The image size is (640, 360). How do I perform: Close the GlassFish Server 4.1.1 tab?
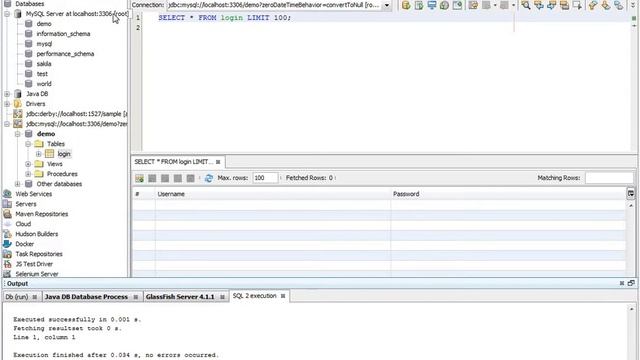pos(222,297)
